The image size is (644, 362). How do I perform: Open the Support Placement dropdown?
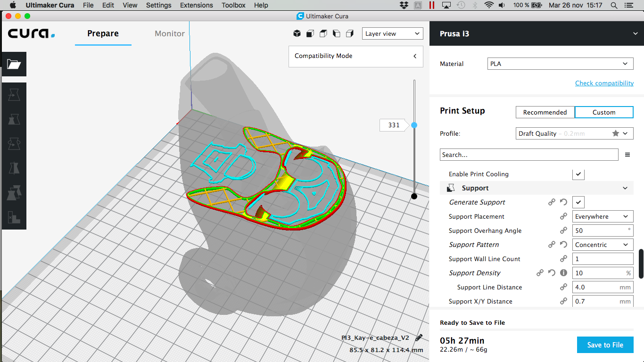click(x=603, y=216)
